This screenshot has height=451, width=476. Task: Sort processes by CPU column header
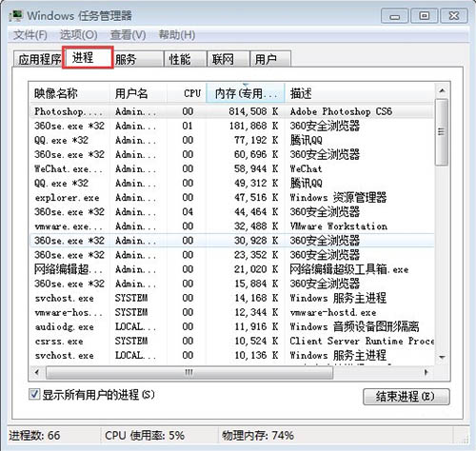pos(187,93)
